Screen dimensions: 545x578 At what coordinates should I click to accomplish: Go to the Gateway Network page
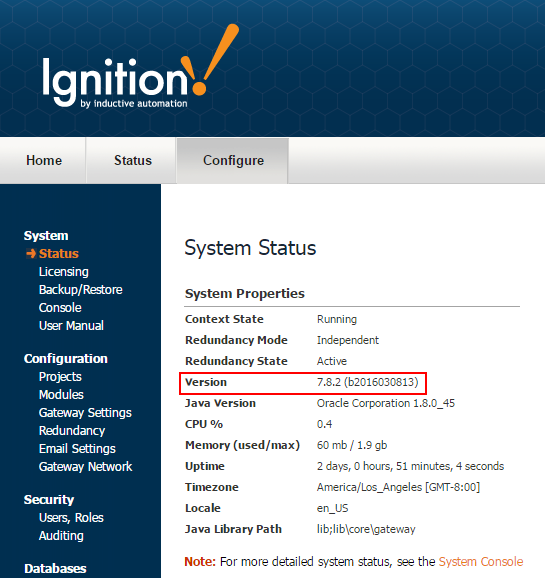click(86, 467)
